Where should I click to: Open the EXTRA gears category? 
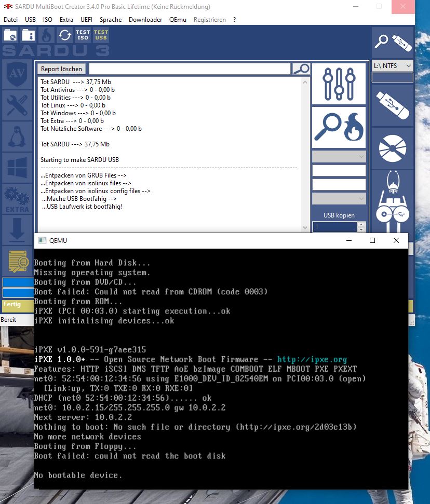17,199
